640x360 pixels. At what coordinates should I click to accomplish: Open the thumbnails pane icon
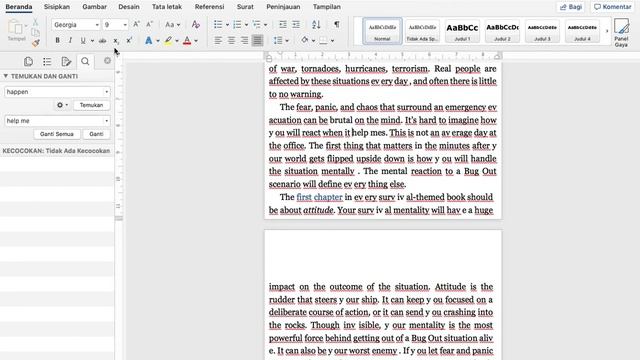[28, 61]
